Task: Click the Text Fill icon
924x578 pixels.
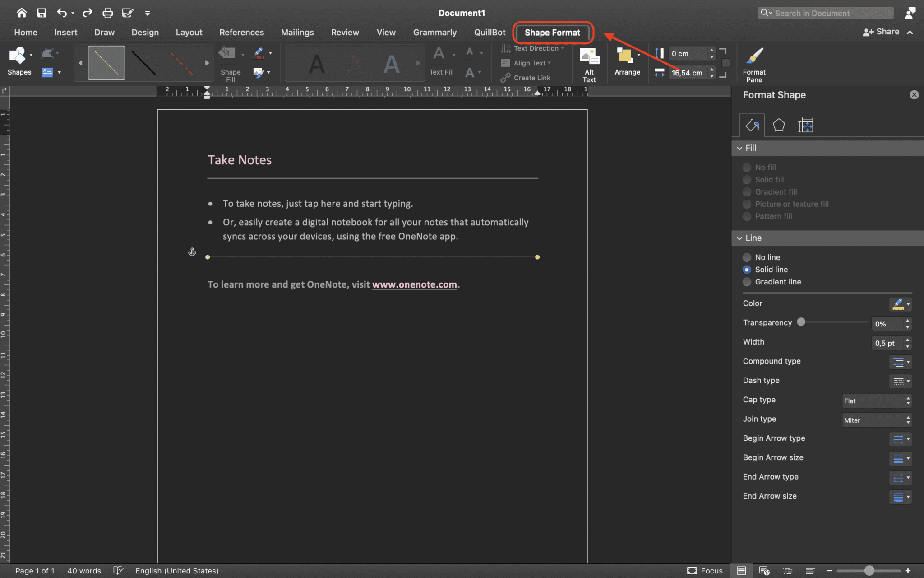Action: [440, 53]
